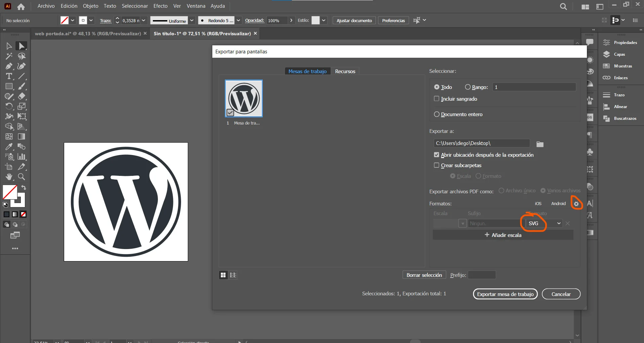
Task: Open the Illustrator Home screen icon
Action: click(21, 6)
